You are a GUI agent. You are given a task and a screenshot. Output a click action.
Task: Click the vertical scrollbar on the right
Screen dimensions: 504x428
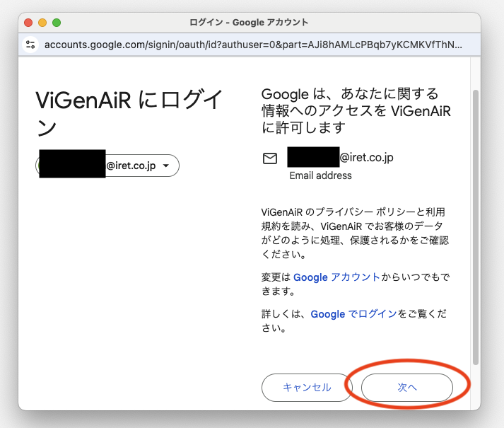pyautogui.click(x=475, y=226)
